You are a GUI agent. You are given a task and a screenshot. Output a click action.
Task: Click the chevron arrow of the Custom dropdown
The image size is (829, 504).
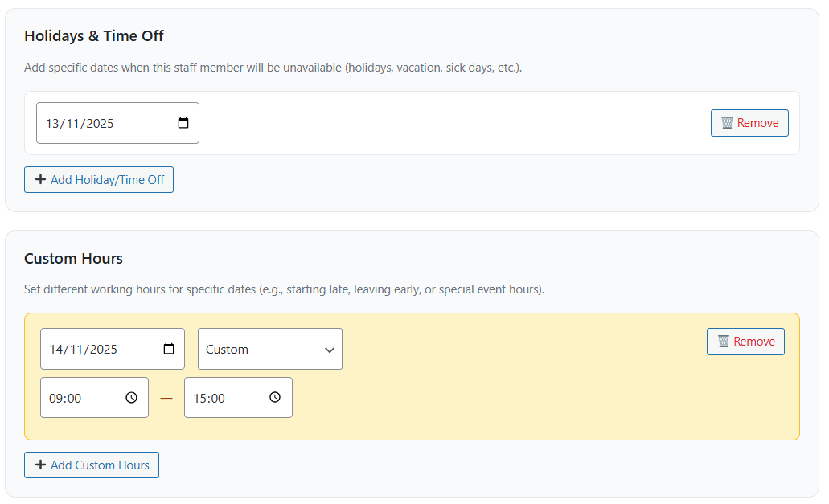coord(329,350)
